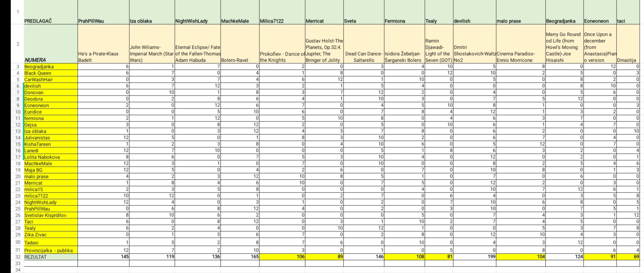Click the Julivanistas name cell

tap(51, 138)
